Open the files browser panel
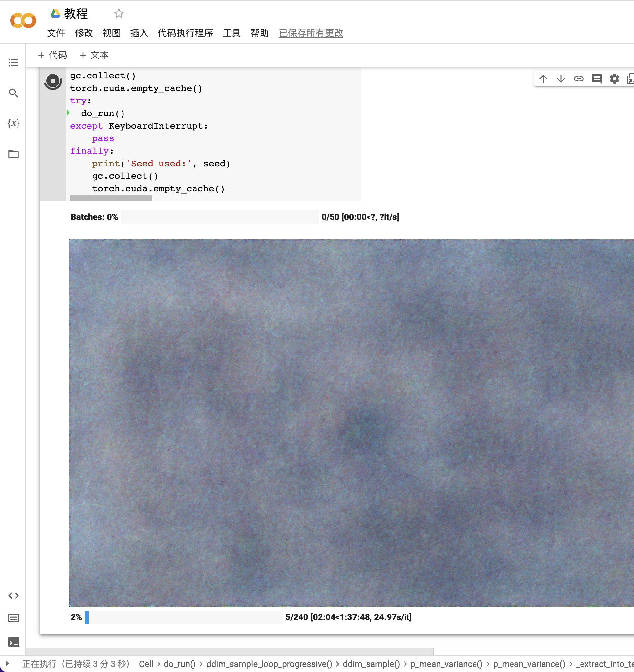The image size is (634, 672). tap(14, 154)
